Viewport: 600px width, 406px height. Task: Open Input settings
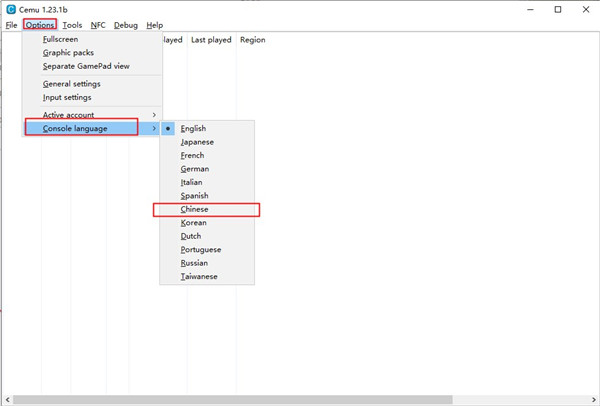coord(66,98)
